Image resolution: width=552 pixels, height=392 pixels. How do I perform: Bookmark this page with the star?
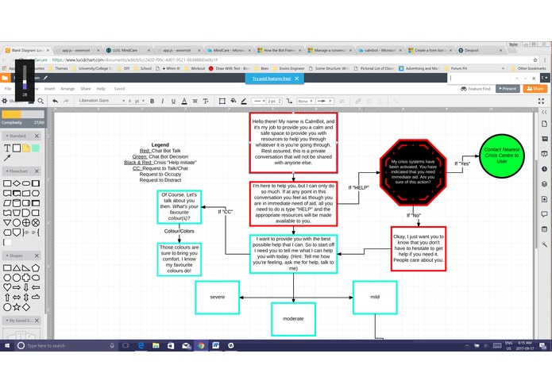pos(535,60)
